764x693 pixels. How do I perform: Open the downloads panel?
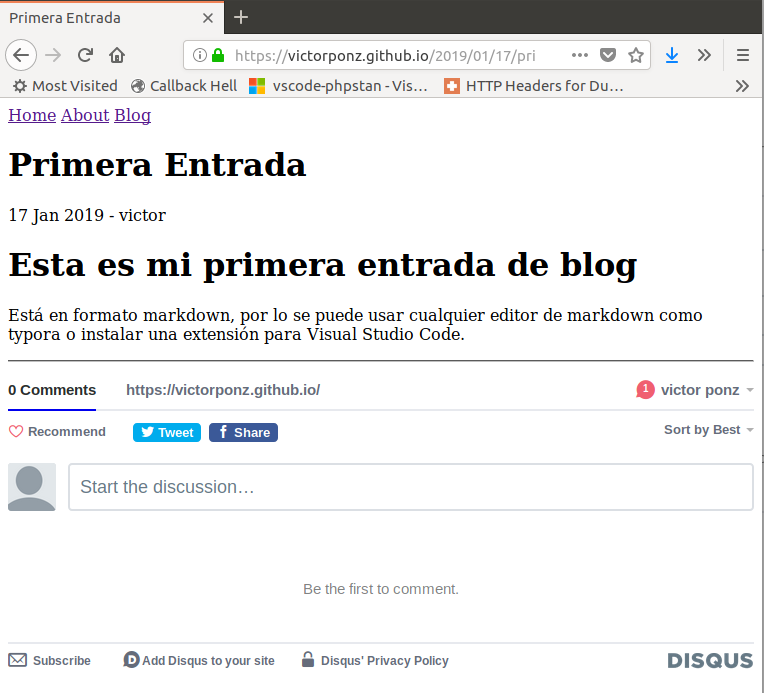point(672,55)
